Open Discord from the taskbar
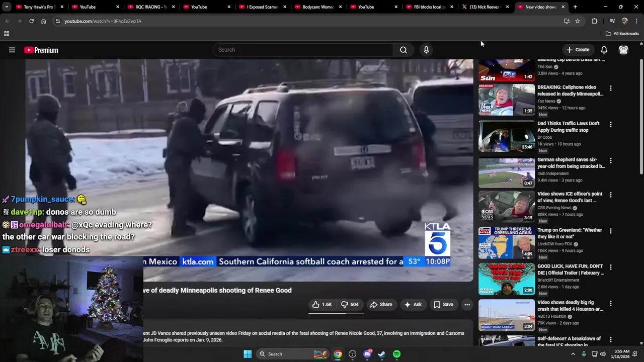Viewport: 644px width, 362px height. click(x=367, y=354)
